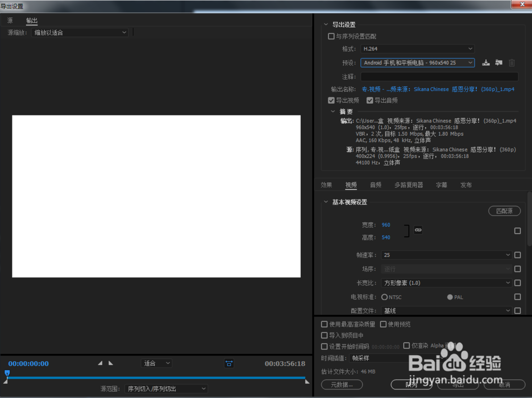Viewport: 532px width, 398px height.
Task: Switch to the 源 tab
Action: click(10, 21)
